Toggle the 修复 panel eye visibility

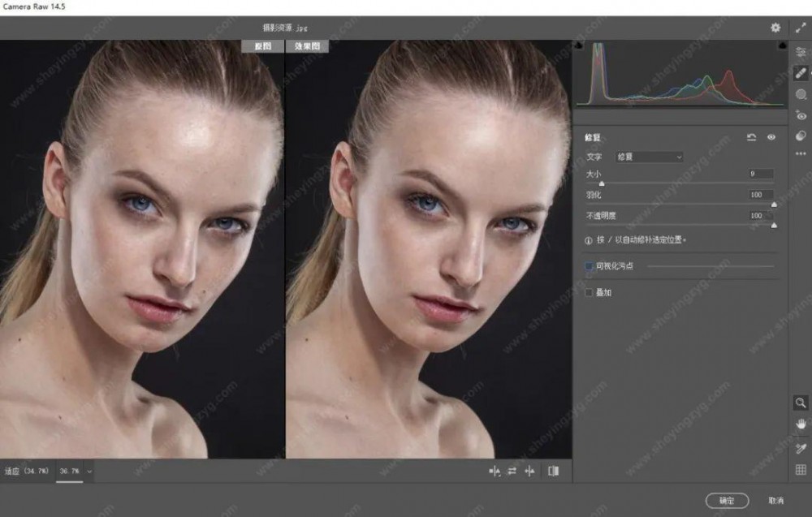pos(771,137)
